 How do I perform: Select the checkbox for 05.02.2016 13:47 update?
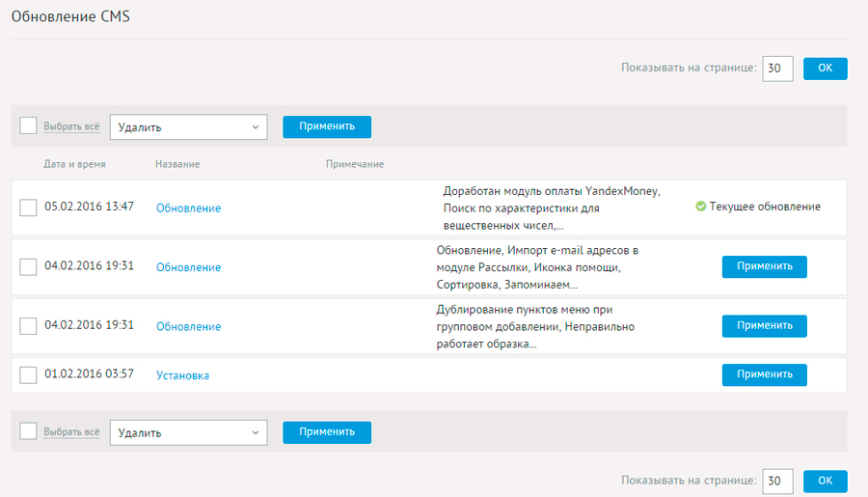pos(28,207)
